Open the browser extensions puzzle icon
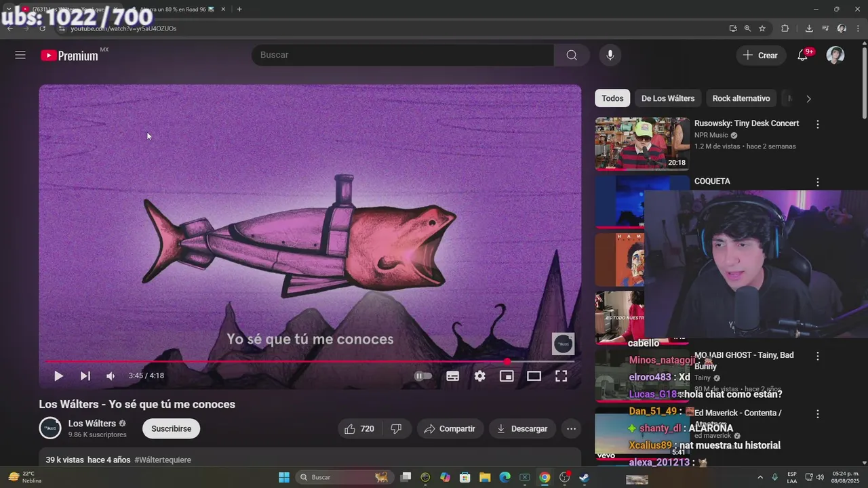The height and width of the screenshot is (488, 868). (x=785, y=28)
